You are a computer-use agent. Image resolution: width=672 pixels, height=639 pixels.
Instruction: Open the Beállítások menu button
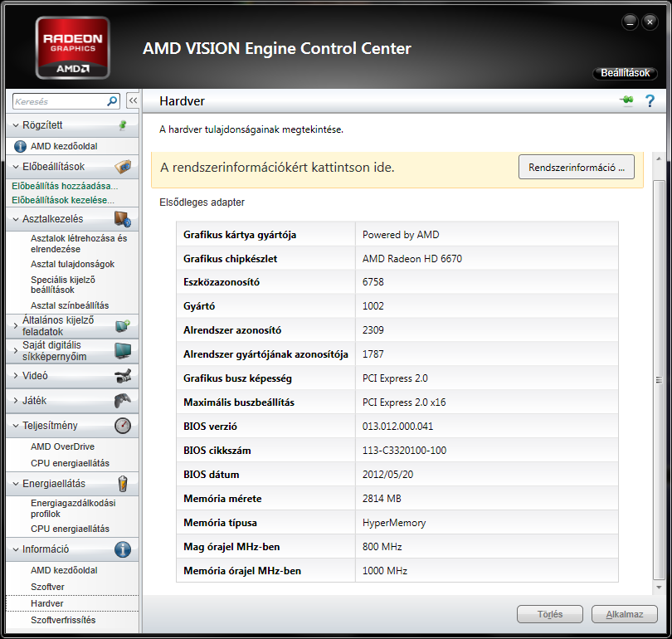[625, 73]
